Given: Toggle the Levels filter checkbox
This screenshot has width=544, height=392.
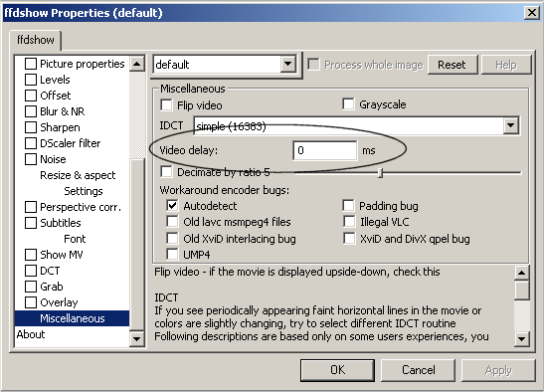Looking at the screenshot, I should (31, 80).
